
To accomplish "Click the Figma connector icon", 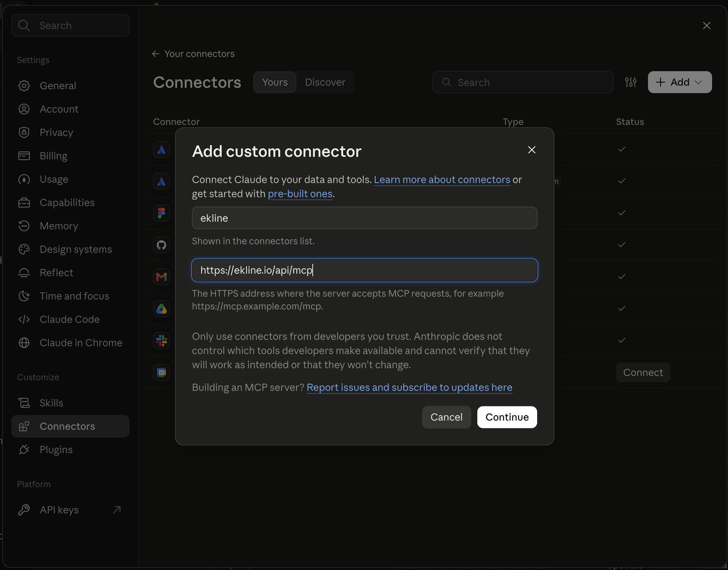I will (x=161, y=213).
